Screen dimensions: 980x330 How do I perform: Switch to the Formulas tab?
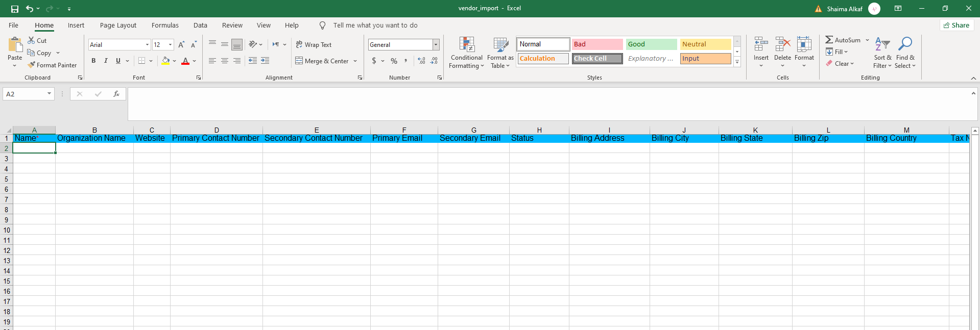pyautogui.click(x=165, y=26)
